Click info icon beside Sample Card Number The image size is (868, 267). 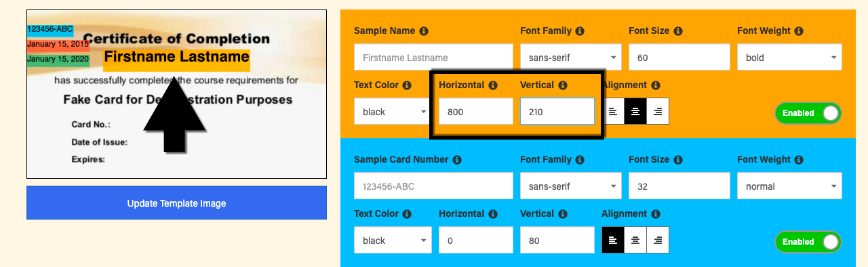pos(457,160)
